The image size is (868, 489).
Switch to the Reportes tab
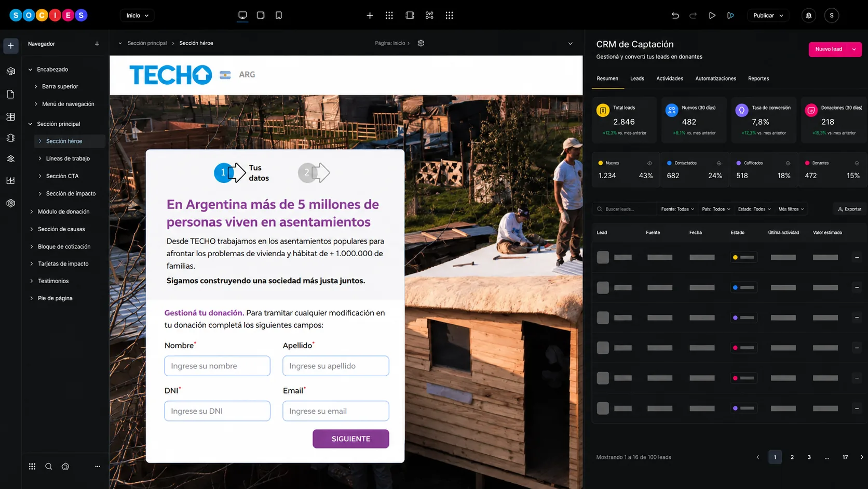[758, 78]
